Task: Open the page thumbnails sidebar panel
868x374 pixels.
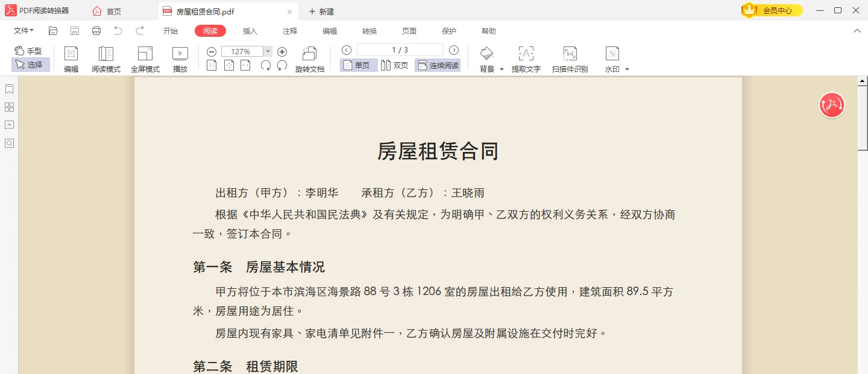Action: tap(9, 107)
